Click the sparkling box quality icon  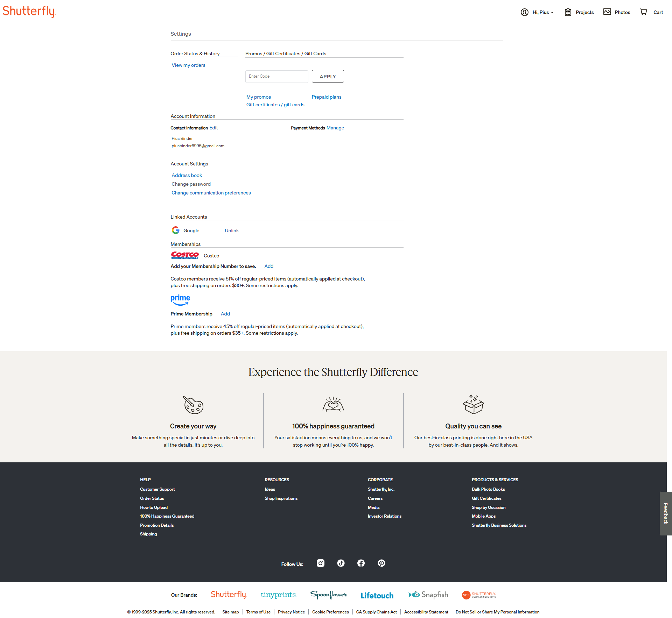click(473, 404)
